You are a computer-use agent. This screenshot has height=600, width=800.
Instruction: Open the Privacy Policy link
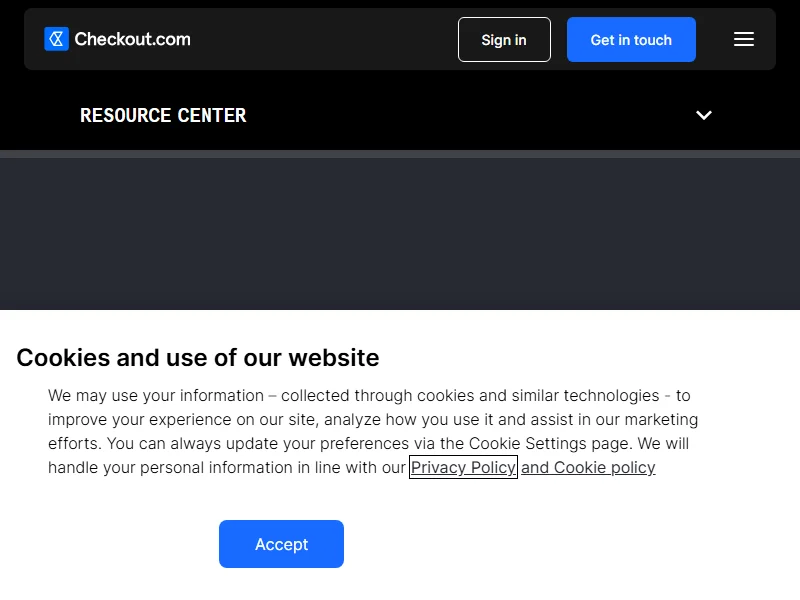pyautogui.click(x=463, y=467)
